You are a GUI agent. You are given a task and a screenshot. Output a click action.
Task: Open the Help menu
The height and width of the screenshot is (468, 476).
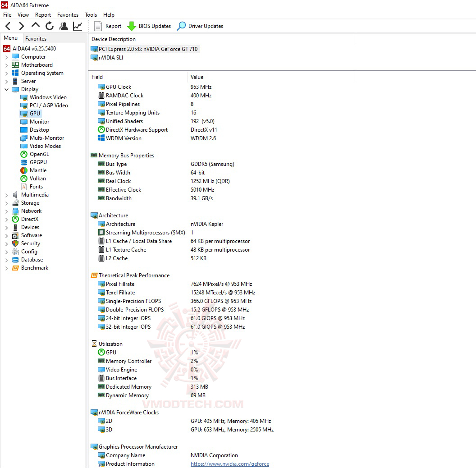coord(109,14)
